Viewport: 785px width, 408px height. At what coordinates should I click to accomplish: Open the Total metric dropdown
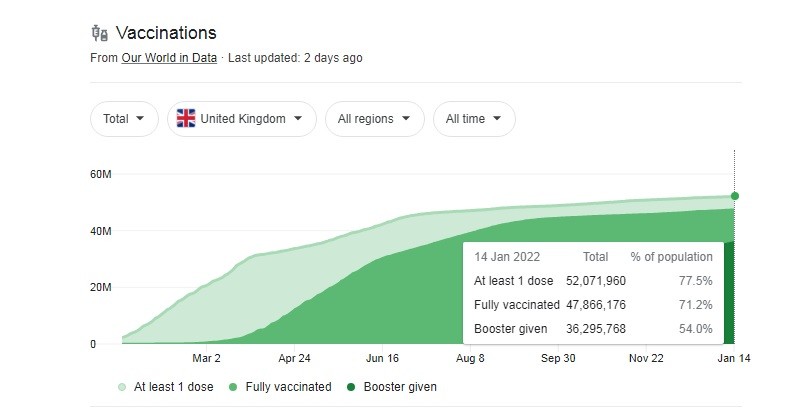[x=125, y=119]
